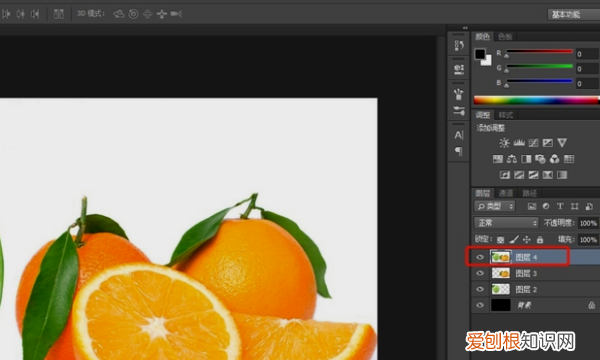
Task: Add an Invert adjustment
Action: pos(505,175)
